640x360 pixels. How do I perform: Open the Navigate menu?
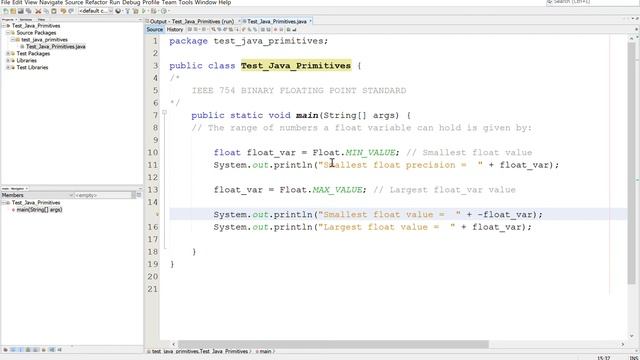click(51, 2)
